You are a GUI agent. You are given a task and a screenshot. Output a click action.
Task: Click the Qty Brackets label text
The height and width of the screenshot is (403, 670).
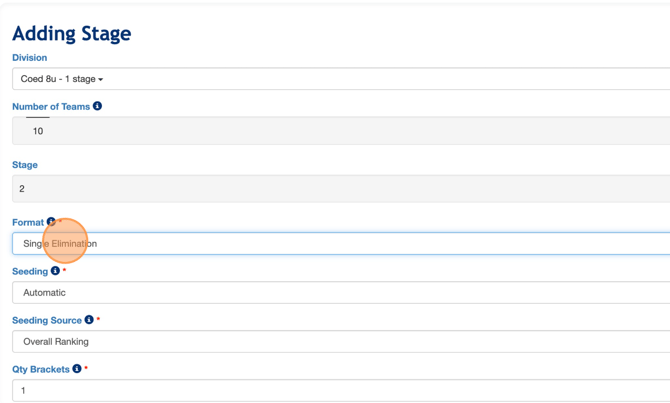coord(41,370)
